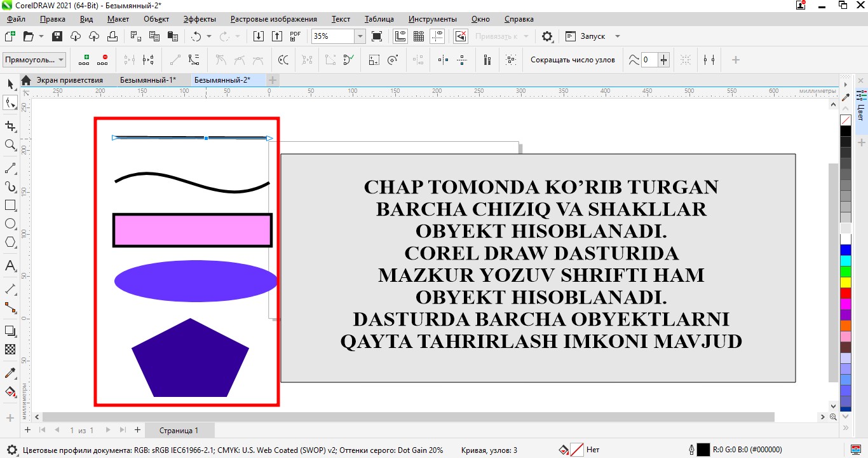Switch to the Безымянный-1* document tab

click(148, 80)
